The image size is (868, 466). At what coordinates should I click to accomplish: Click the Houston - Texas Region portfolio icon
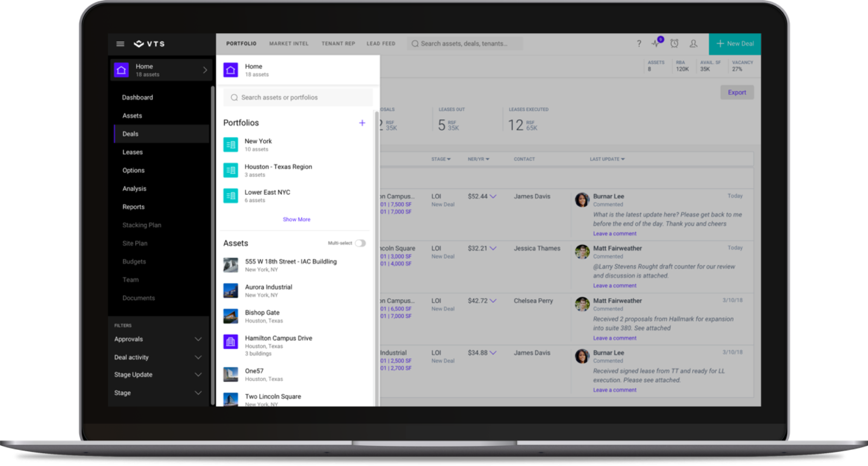231,170
